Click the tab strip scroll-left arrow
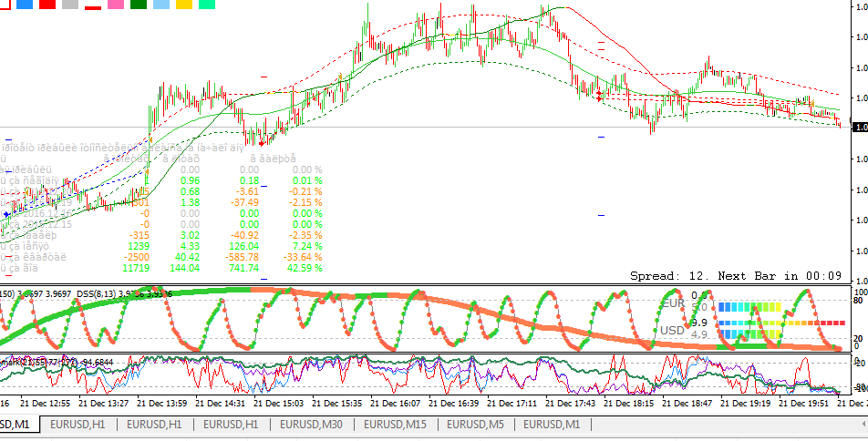This screenshot has width=868, height=441. [x=864, y=425]
